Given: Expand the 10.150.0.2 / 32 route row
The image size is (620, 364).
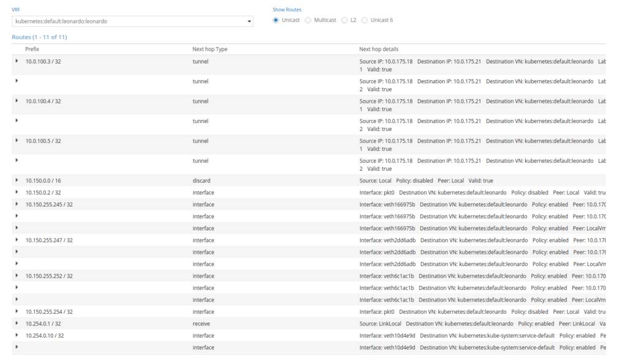Looking at the screenshot, I should pyautogui.click(x=17, y=192).
